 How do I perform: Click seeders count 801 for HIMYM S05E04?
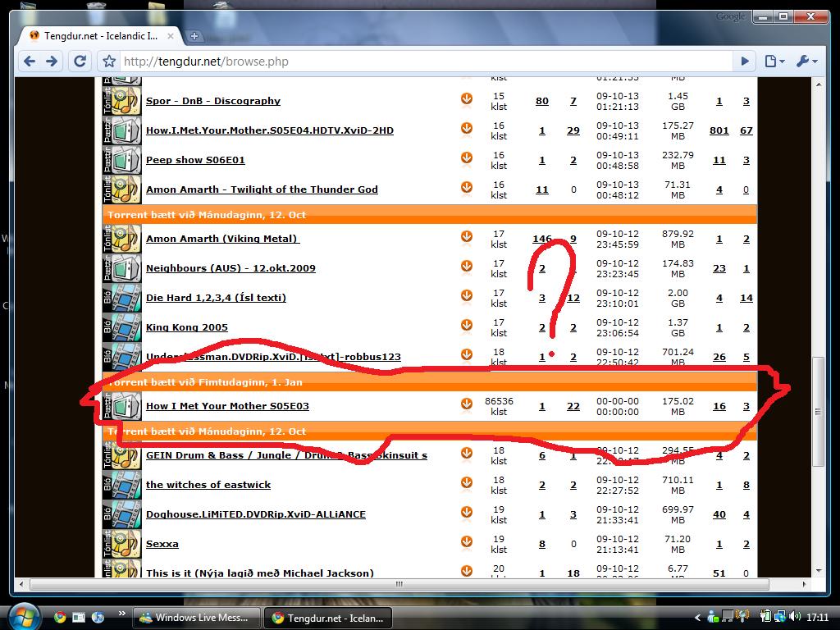[719, 130]
